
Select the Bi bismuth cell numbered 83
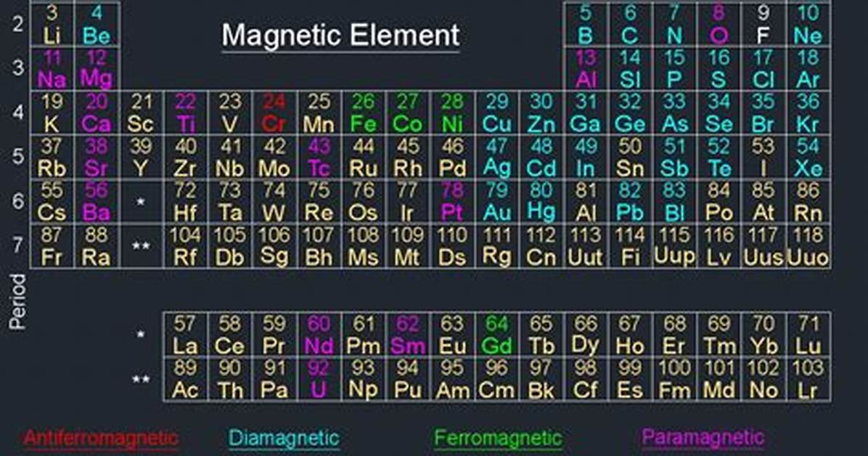pyautogui.click(x=675, y=202)
